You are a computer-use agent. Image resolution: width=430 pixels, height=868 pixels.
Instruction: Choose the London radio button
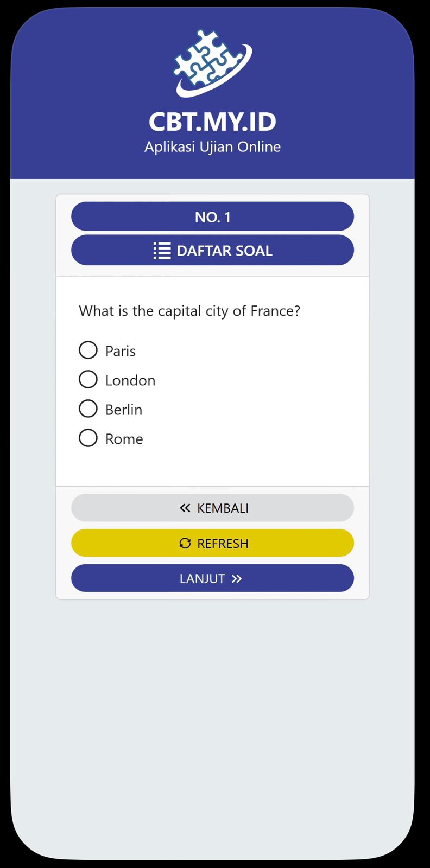point(88,379)
